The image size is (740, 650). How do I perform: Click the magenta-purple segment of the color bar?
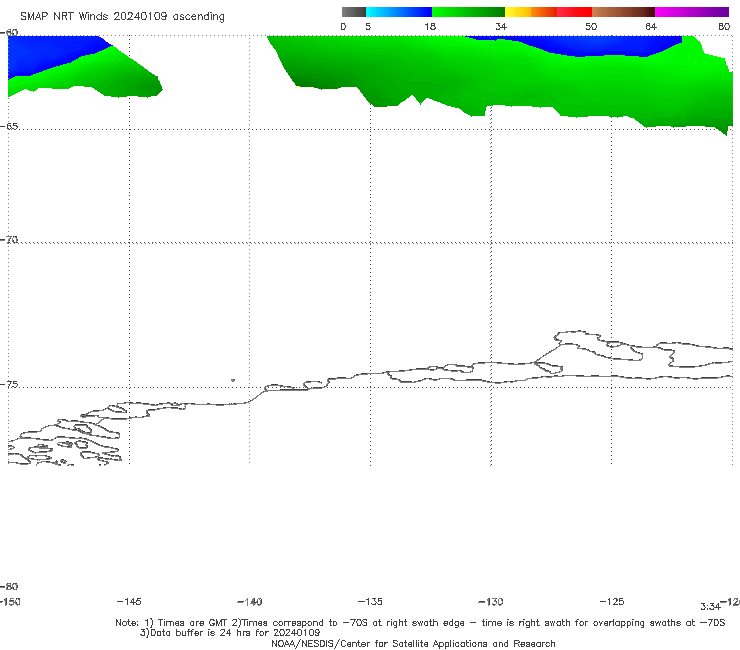click(692, 12)
